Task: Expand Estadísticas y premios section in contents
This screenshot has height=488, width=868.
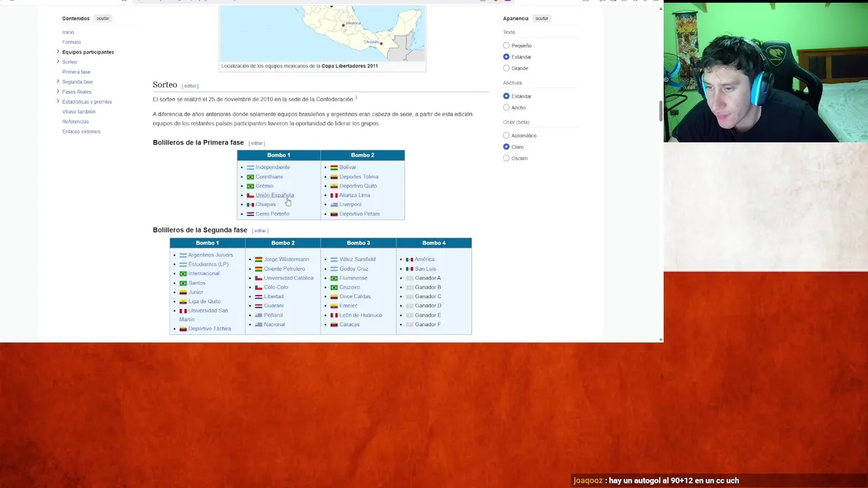Action: (x=58, y=102)
